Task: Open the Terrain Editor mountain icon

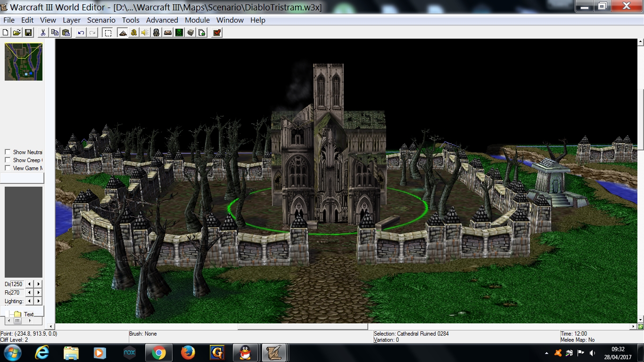Action: coord(123,33)
